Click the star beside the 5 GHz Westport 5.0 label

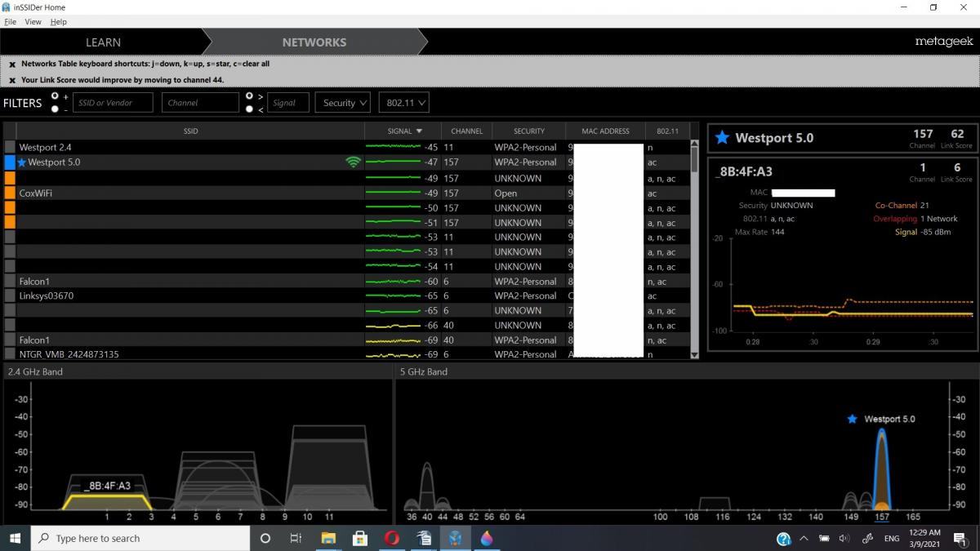tap(853, 419)
